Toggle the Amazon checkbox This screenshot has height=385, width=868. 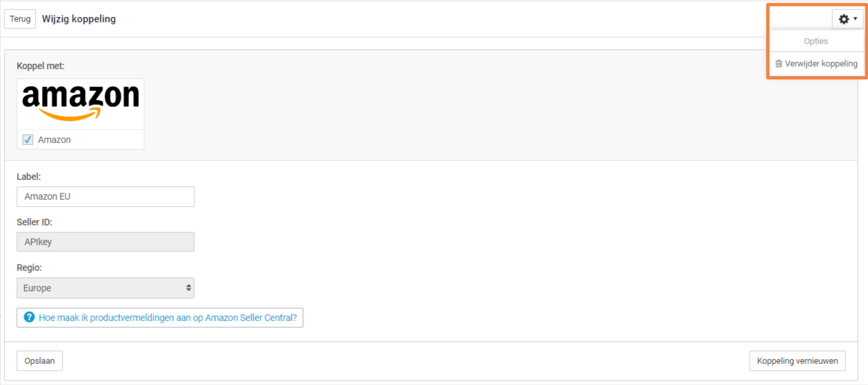[28, 140]
